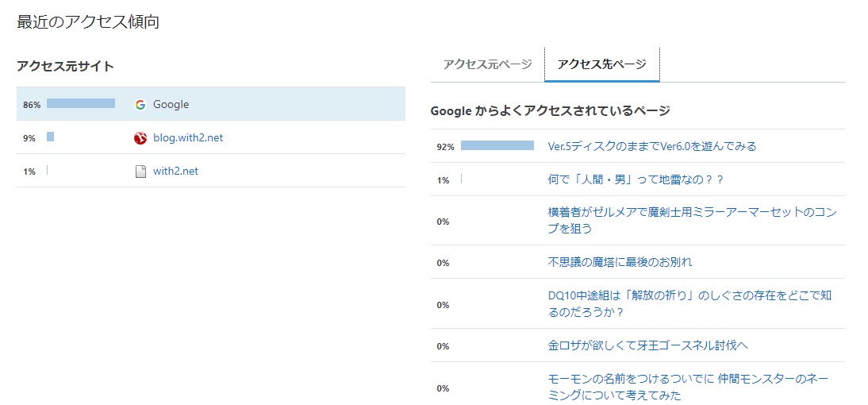Click the 92% bar for Ver.5 article
Image resolution: width=868 pixels, height=405 pixels.
pyautogui.click(x=497, y=145)
